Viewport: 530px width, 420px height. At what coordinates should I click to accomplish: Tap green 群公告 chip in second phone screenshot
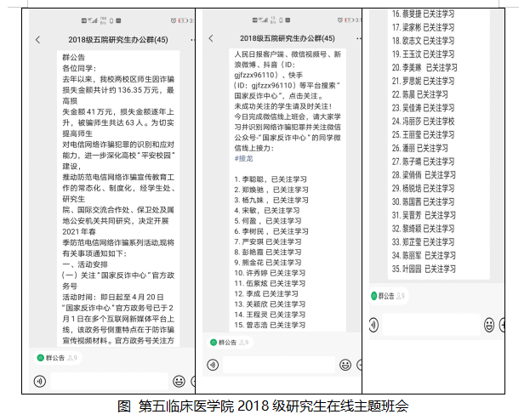(x=230, y=343)
